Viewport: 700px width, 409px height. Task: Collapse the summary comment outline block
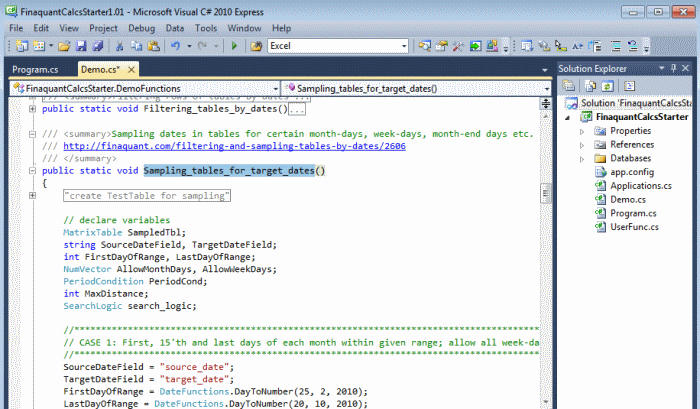pos(32,134)
